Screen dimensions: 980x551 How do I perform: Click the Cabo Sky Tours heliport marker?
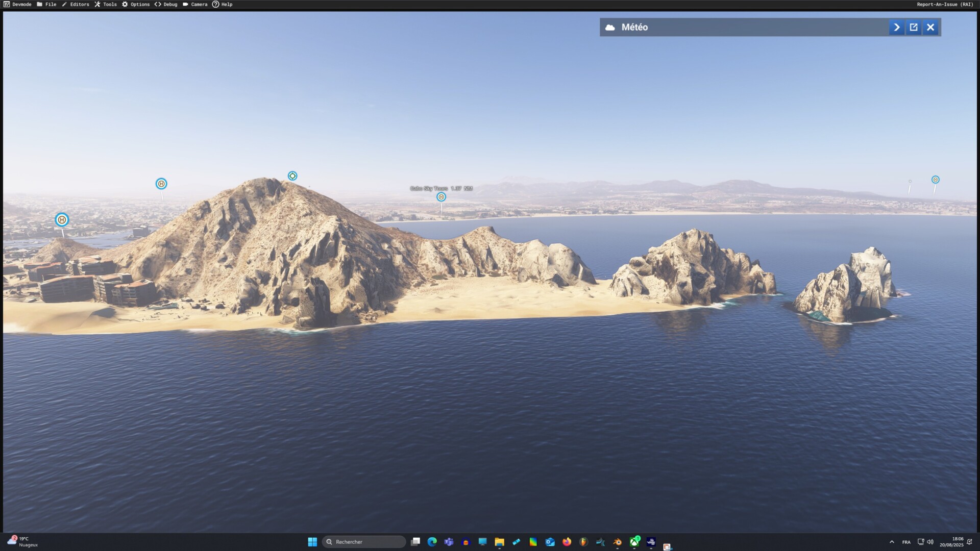[x=441, y=197]
